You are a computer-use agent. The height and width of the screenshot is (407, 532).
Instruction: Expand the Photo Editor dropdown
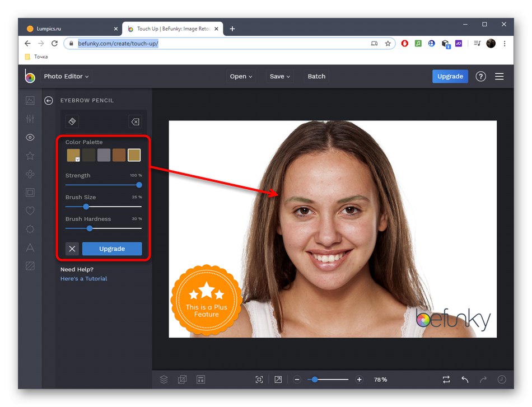click(66, 76)
